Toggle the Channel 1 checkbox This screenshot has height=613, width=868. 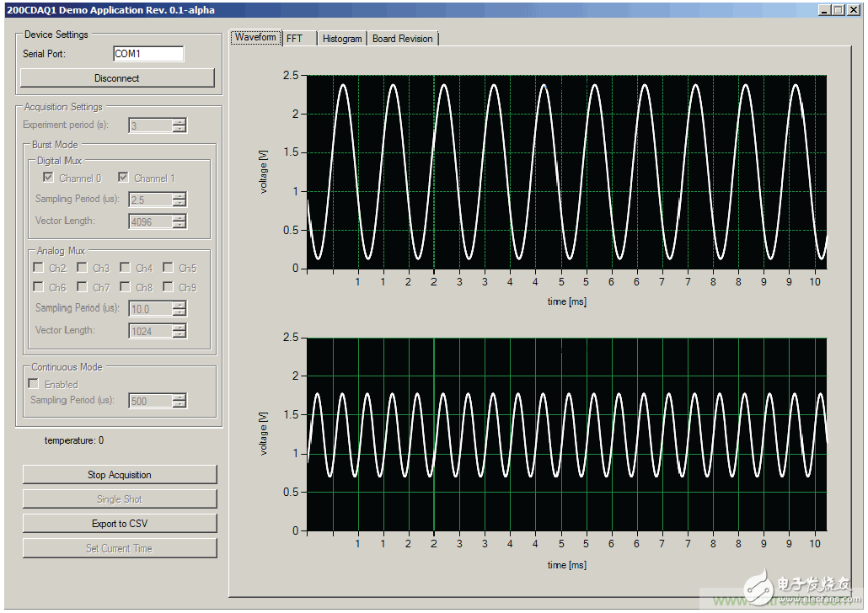(x=124, y=178)
